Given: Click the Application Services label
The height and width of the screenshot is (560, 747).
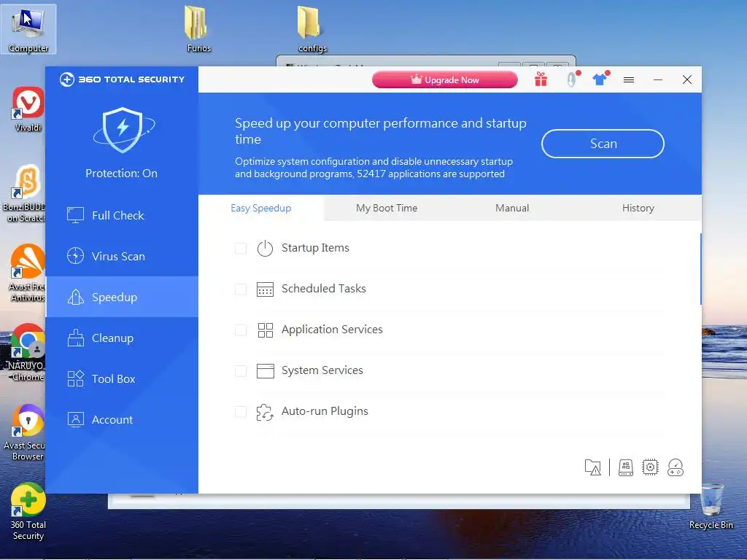Looking at the screenshot, I should pyautogui.click(x=332, y=330).
